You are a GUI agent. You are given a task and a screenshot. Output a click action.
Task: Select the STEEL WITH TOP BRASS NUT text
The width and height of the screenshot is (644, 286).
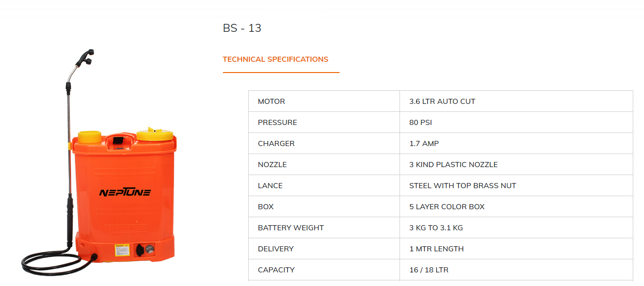click(462, 186)
